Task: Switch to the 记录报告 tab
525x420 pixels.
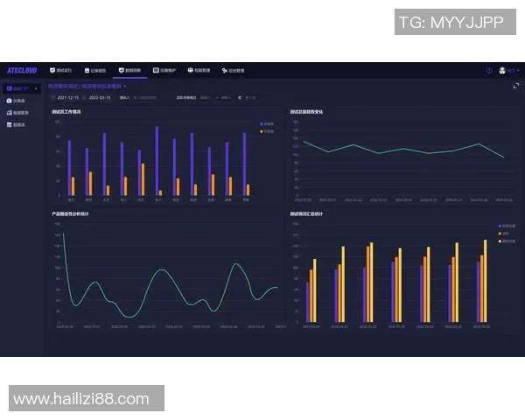Action: (94, 70)
